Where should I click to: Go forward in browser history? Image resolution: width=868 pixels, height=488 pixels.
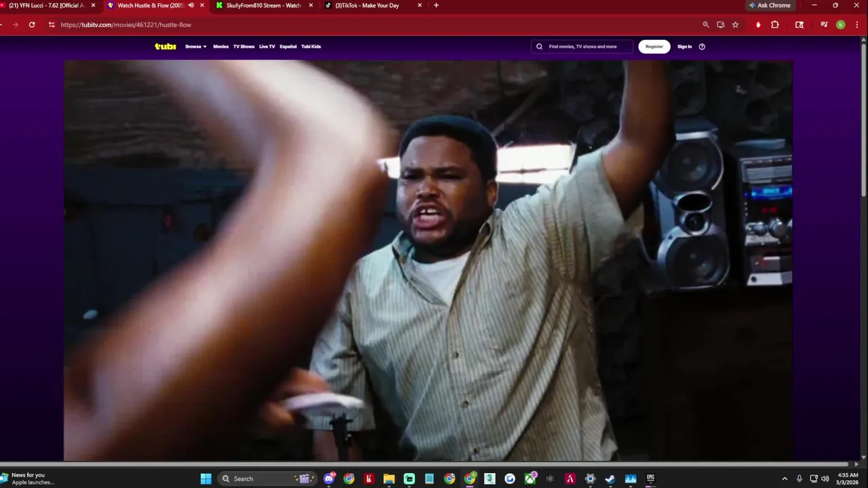click(x=15, y=24)
